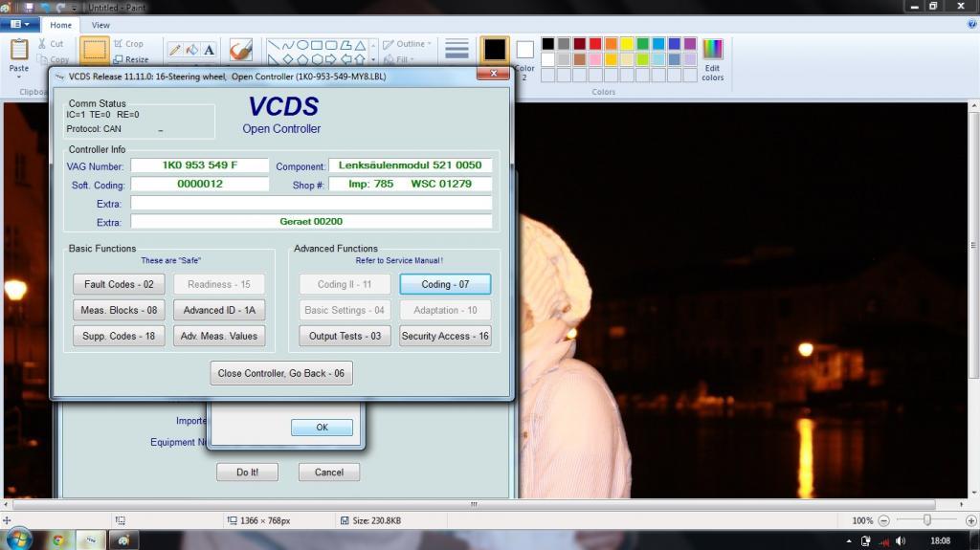The height and width of the screenshot is (550, 980).
Task: Open the line Size thickness picker
Action: (x=457, y=50)
